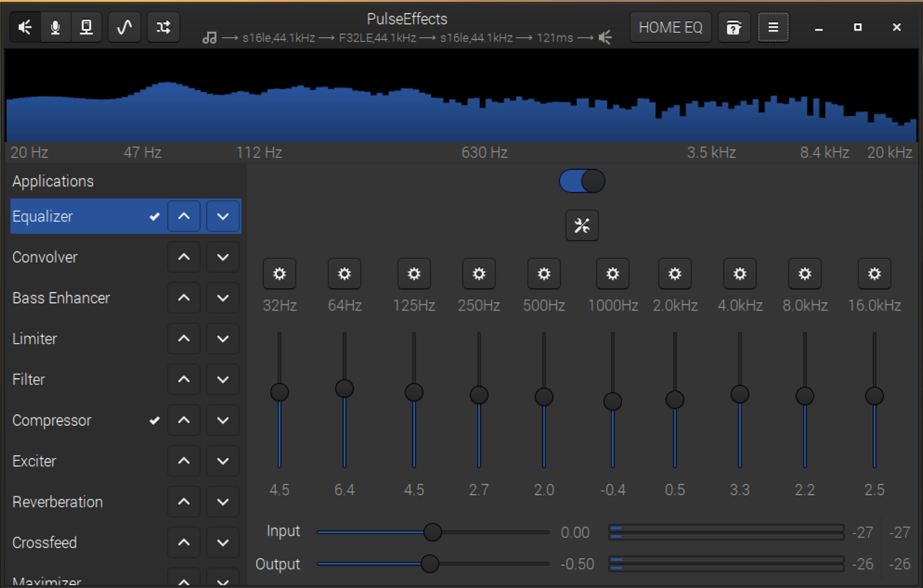The height and width of the screenshot is (588, 923).
Task: Open 32Hz band gear settings
Action: [279, 274]
